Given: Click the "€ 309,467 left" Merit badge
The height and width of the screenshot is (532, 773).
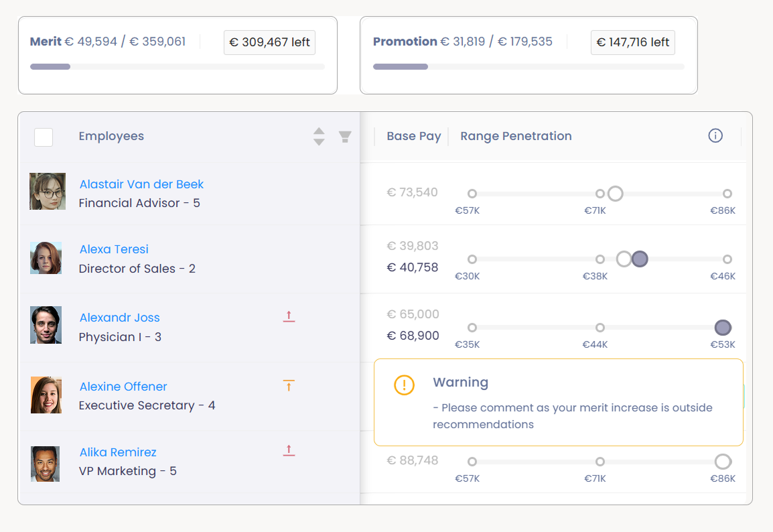Looking at the screenshot, I should (269, 42).
